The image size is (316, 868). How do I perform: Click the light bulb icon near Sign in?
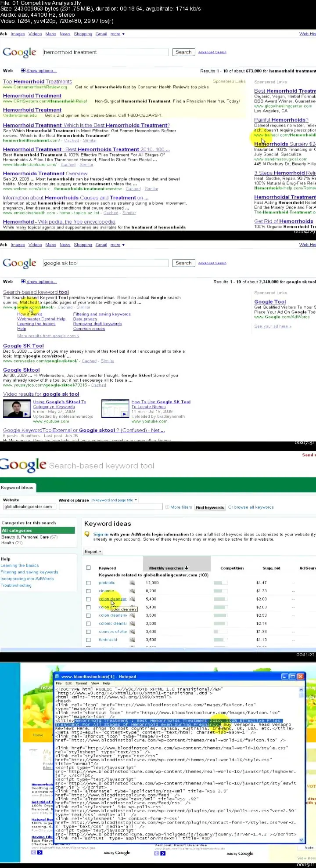87,535
